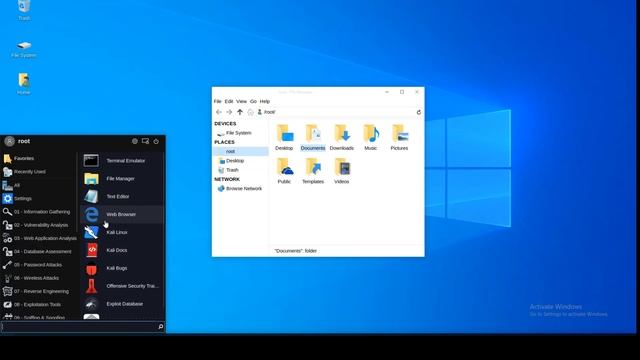The image size is (640, 360).
Task: Click Browse Network in the sidebar
Action: pyautogui.click(x=240, y=189)
